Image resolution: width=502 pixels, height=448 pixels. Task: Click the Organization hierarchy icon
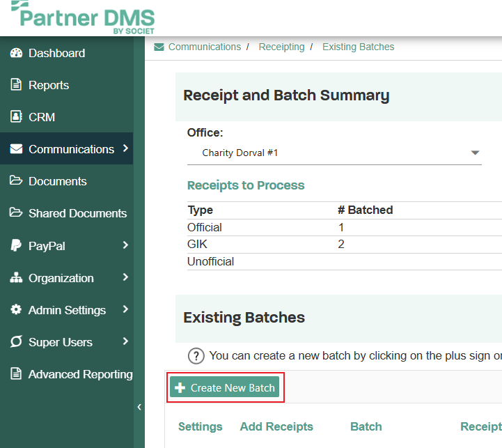(x=16, y=277)
